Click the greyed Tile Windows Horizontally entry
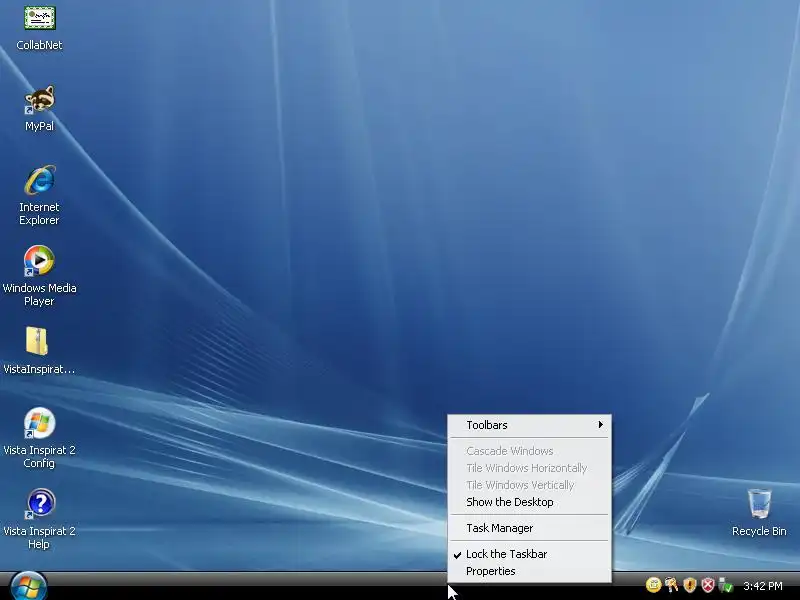 [x=530, y=468]
